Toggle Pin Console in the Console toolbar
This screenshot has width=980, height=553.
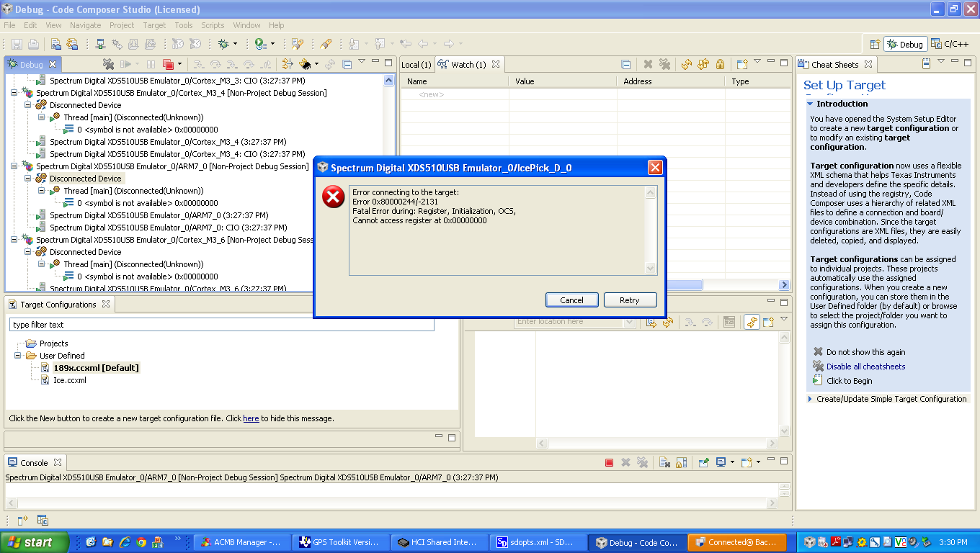[x=703, y=462]
